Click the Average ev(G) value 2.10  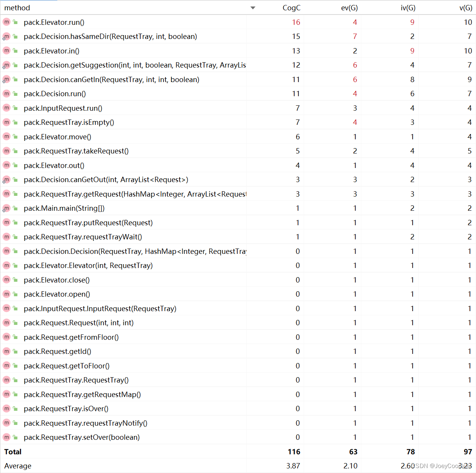351,466
